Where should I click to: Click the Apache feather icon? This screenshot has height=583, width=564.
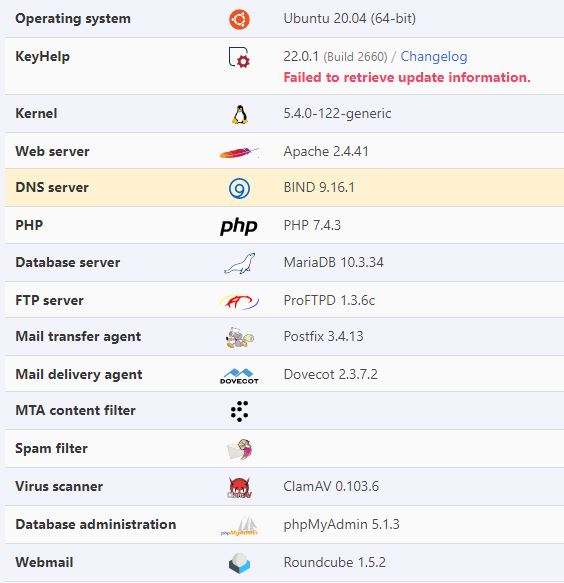(x=239, y=152)
